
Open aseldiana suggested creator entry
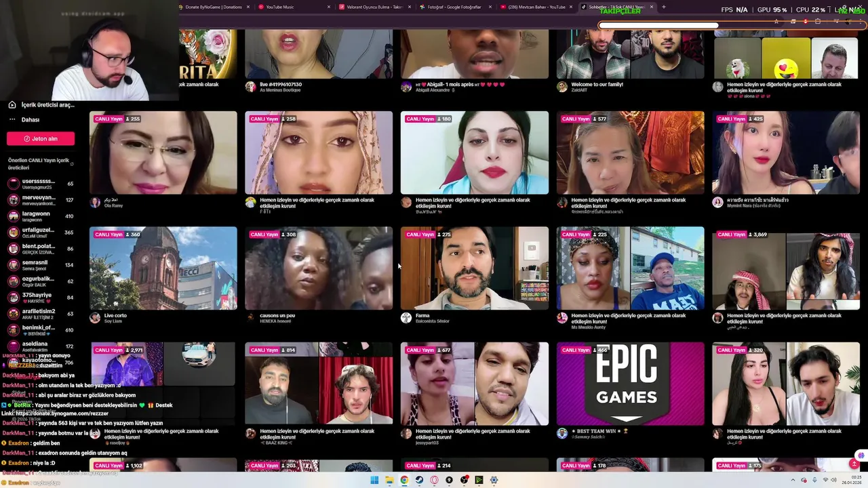pos(39,346)
